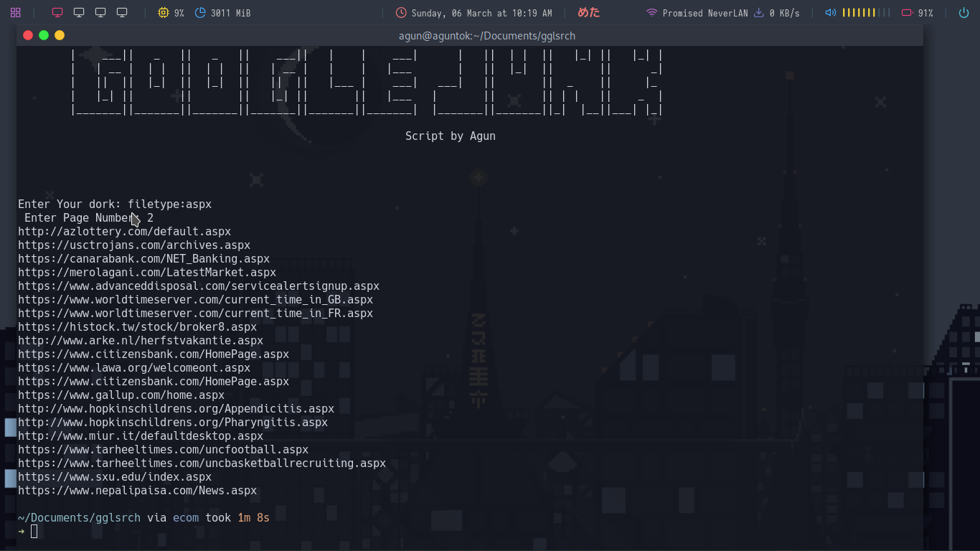Open the first citizensbank.com HomePage URL
The image size is (980, 551).
coord(154,354)
